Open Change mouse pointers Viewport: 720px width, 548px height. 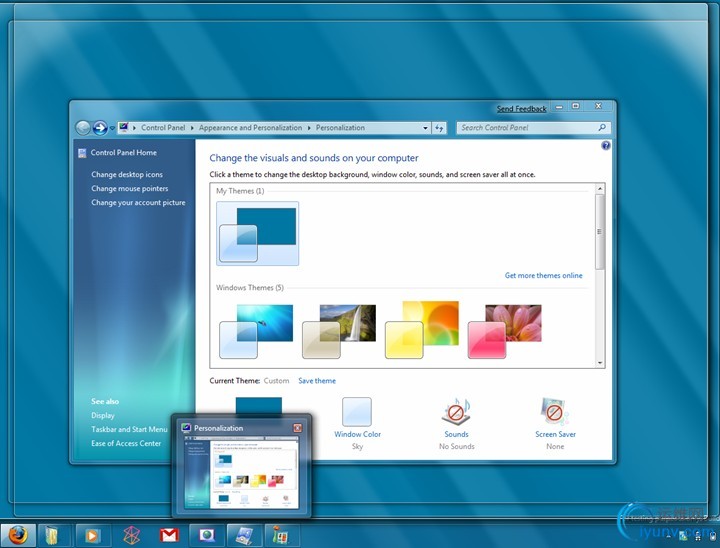(x=129, y=188)
